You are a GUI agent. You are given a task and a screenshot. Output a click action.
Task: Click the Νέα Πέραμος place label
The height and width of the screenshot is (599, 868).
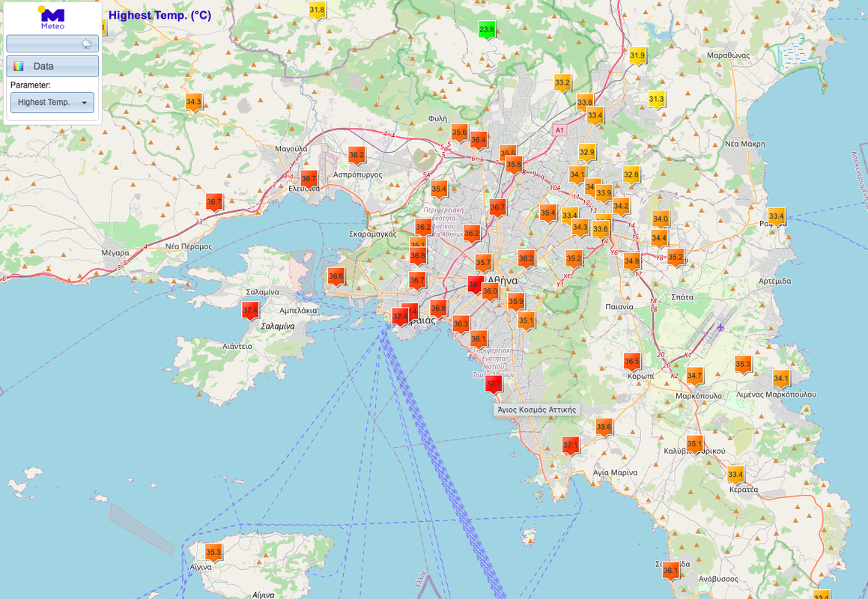point(189,246)
